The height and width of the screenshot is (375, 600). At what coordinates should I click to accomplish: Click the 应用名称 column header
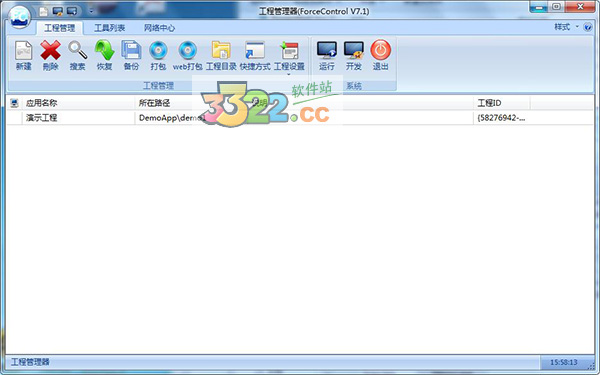[78, 103]
